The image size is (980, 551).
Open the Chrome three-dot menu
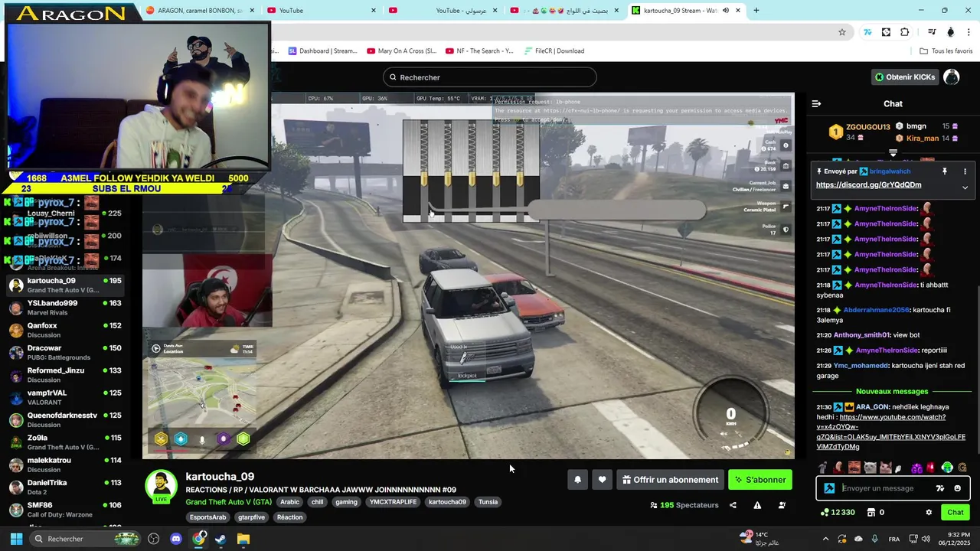969,32
